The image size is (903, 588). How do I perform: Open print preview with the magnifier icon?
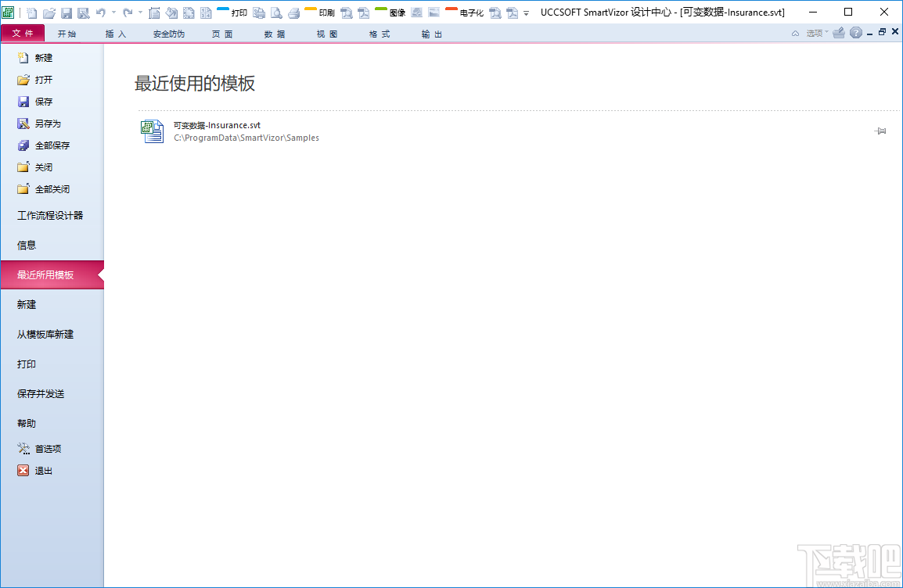[x=275, y=12]
